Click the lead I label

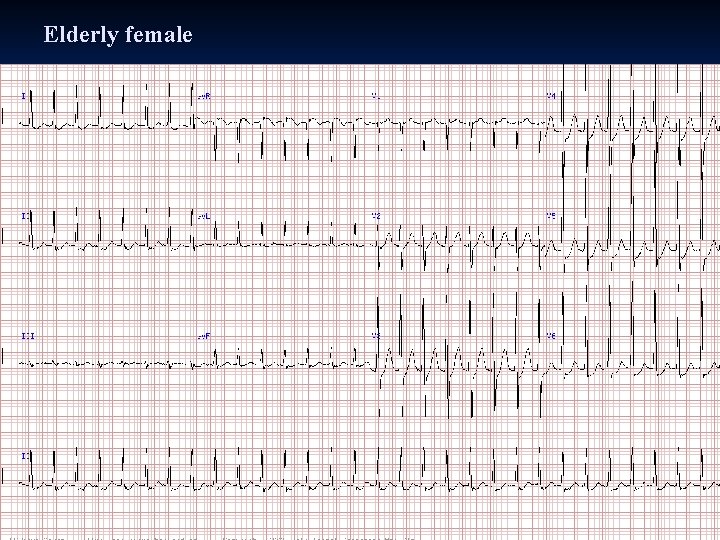tap(24, 96)
